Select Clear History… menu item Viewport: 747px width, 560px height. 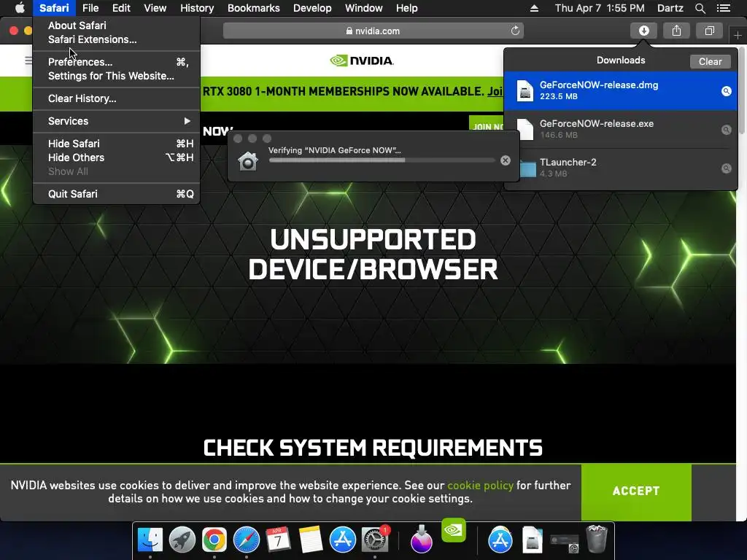click(x=116, y=98)
